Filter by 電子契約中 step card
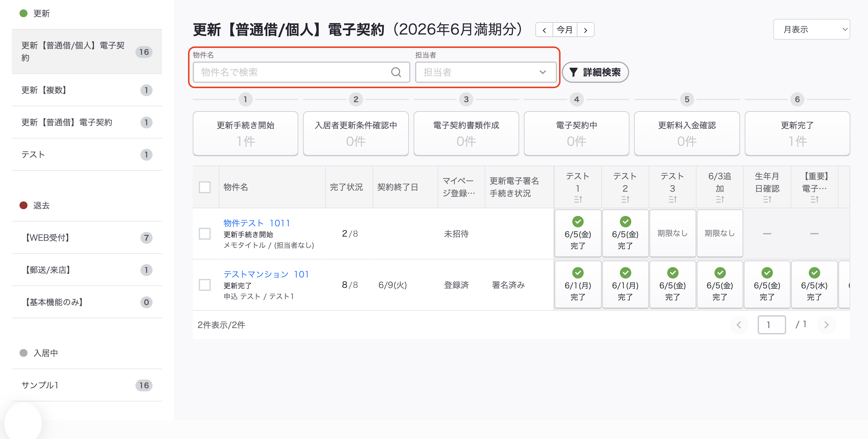Image resolution: width=868 pixels, height=439 pixels. tap(576, 133)
